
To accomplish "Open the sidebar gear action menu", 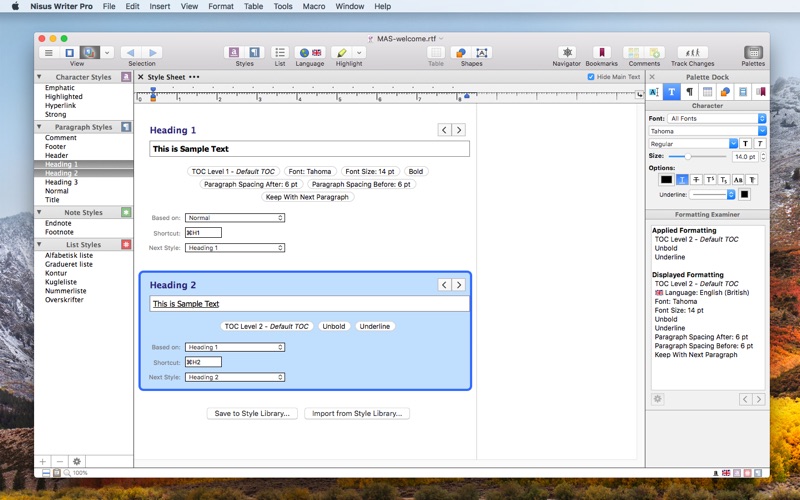I will tap(77, 461).
